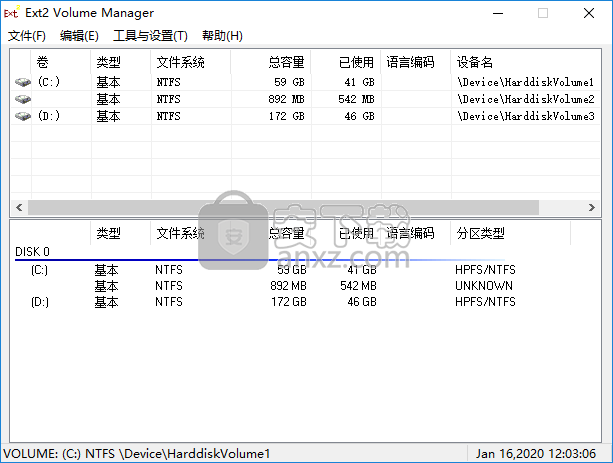
Task: Click \Device\HarddiskVolume3 device name
Action: point(526,116)
